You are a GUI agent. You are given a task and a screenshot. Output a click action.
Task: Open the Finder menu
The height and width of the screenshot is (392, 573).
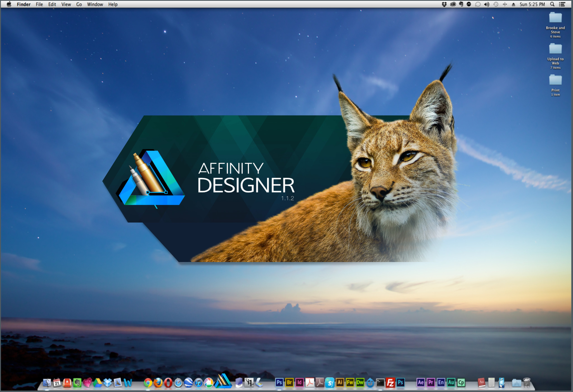[x=23, y=4]
